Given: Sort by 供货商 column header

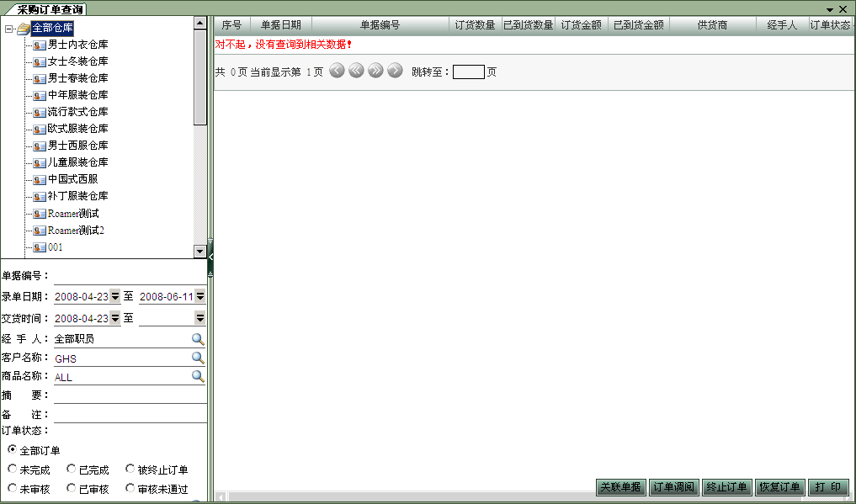Looking at the screenshot, I should [712, 25].
